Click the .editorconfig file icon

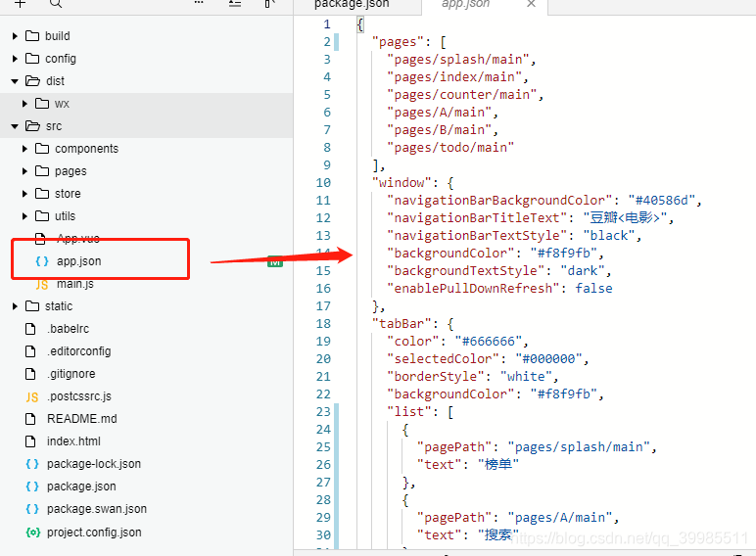(30, 351)
